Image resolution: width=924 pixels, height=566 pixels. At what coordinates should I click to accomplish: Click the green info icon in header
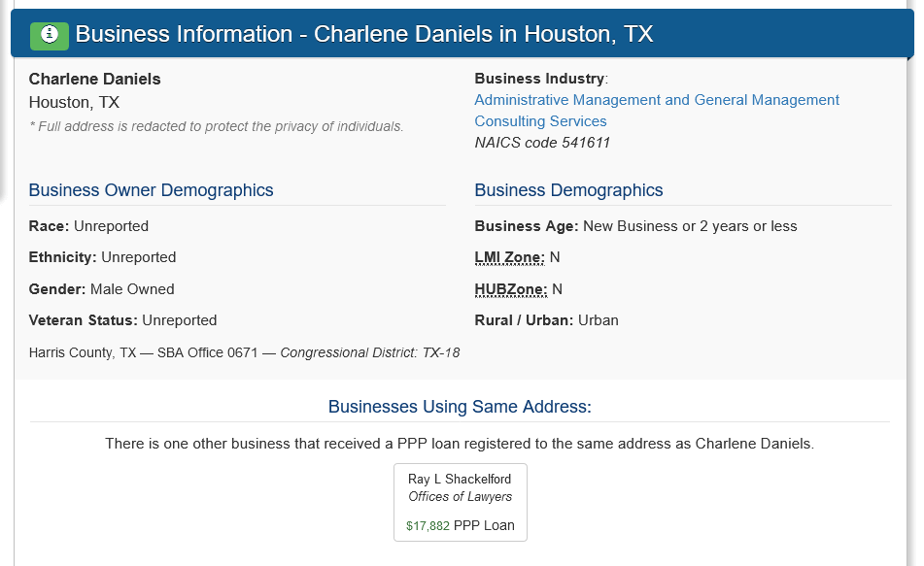50,35
